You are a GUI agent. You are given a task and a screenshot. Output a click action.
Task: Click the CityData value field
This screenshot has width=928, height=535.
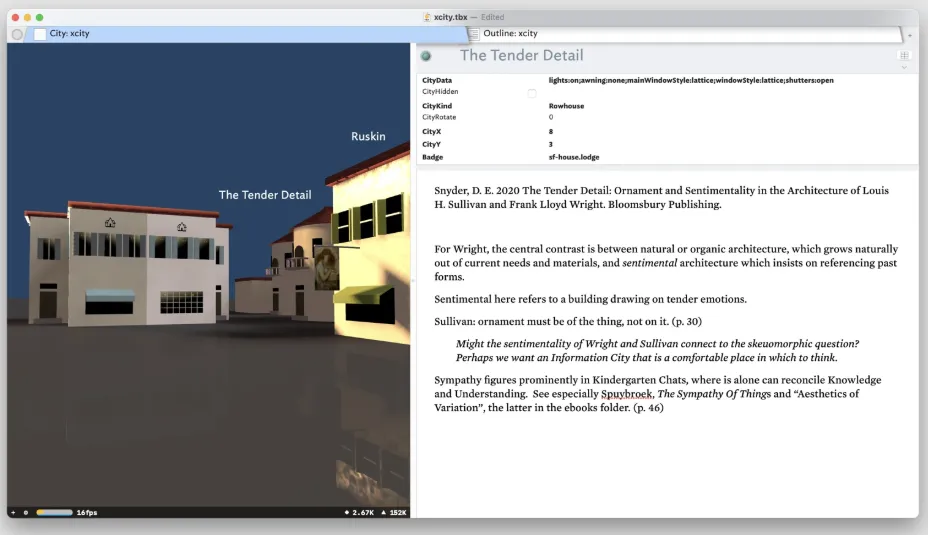tap(691, 80)
